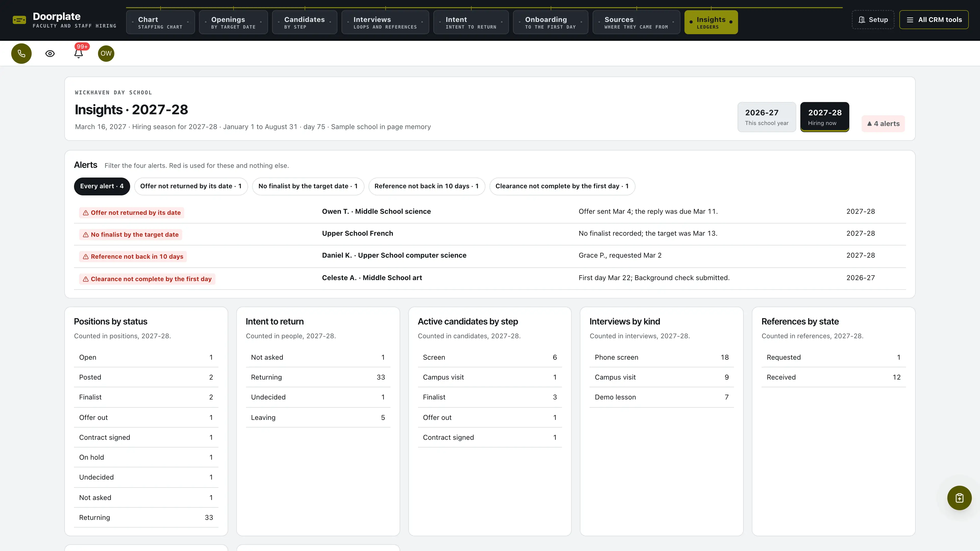This screenshot has height=551, width=980.
Task: Open the Upper School French alert row
Action: click(490, 234)
